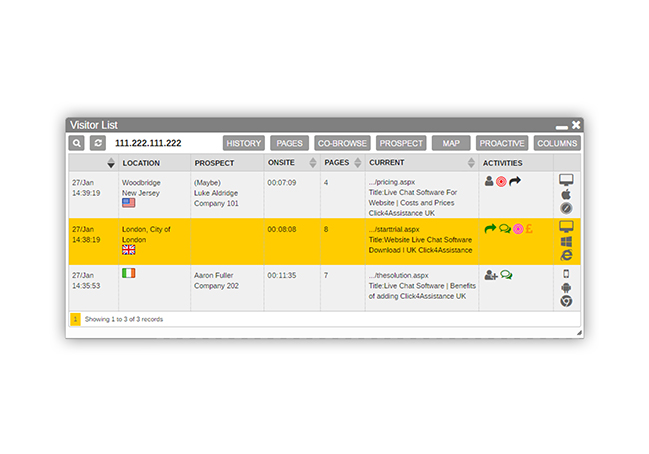
Task: Click the search magnifier icon
Action: coord(77,143)
